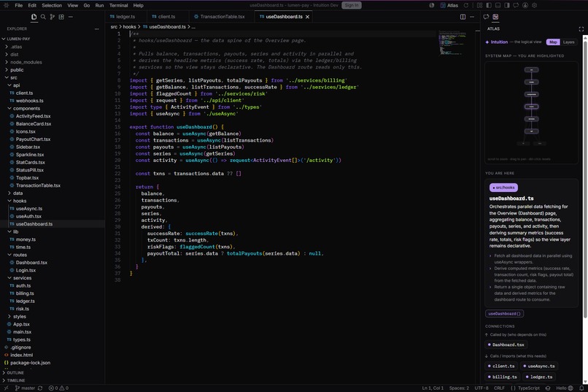Switch to chat tab in right panel
588x392 pixels.
(486, 17)
